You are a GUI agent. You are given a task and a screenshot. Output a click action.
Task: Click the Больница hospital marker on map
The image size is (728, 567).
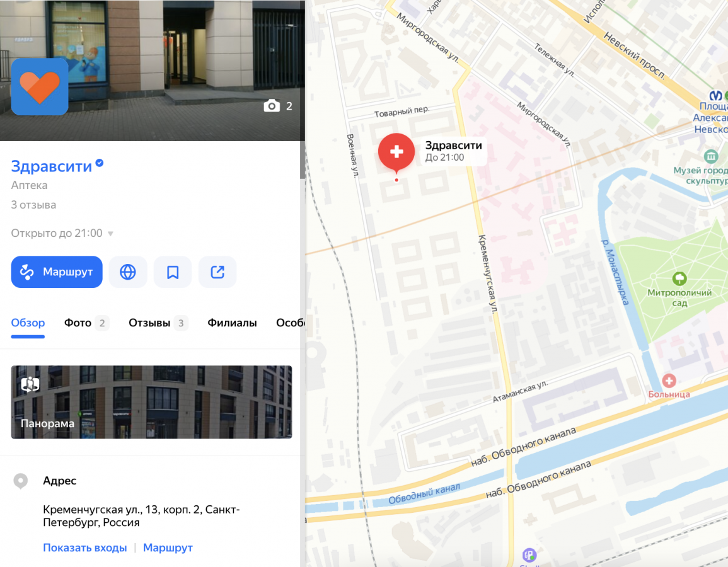pos(669,381)
